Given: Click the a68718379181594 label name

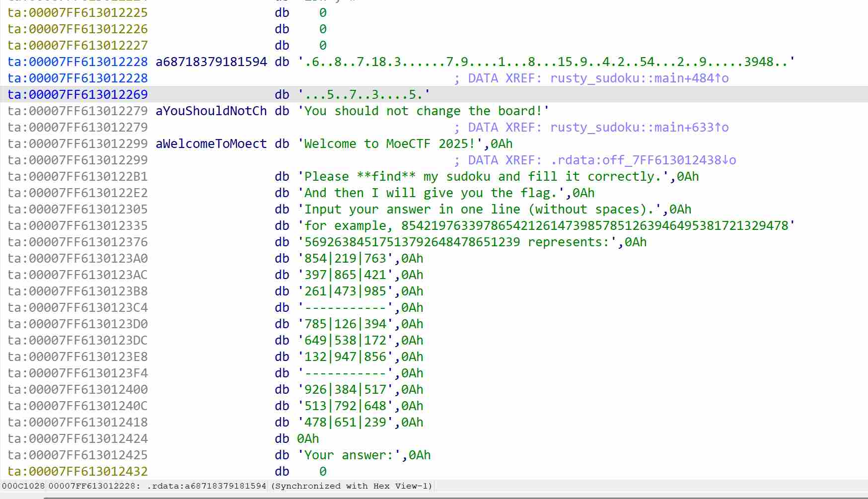Looking at the screenshot, I should click(211, 62).
